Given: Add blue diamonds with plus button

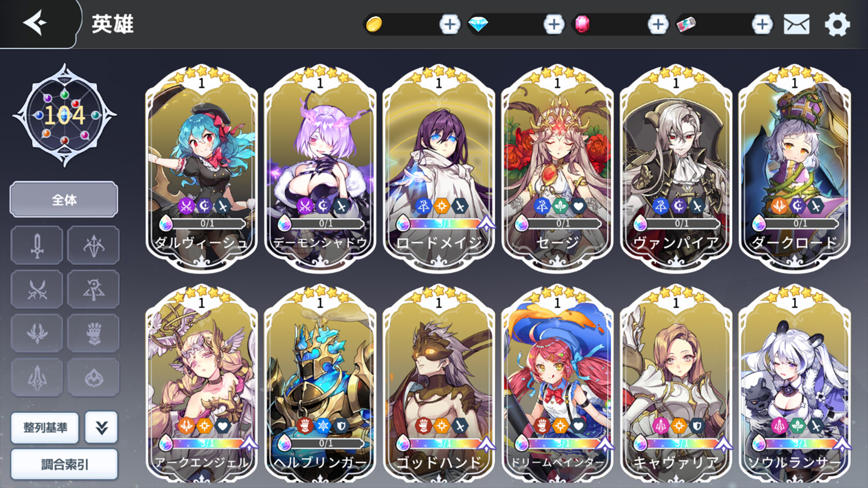Looking at the screenshot, I should coord(554,24).
